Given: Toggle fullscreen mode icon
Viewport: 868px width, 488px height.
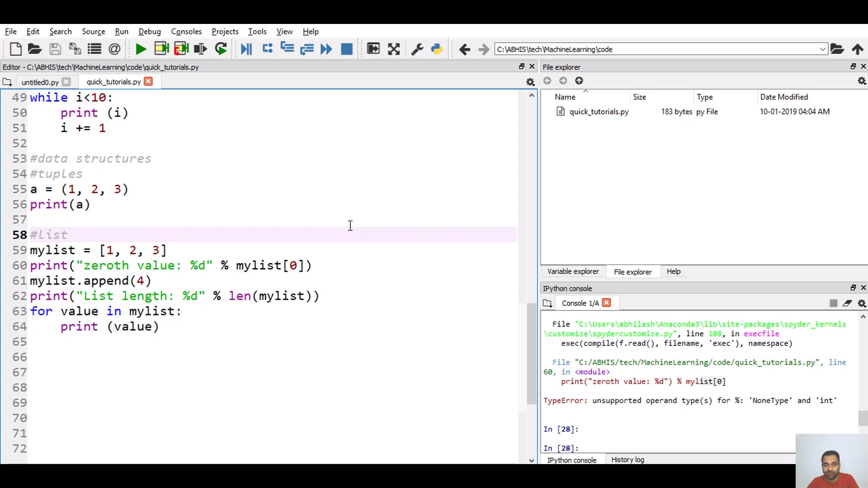Looking at the screenshot, I should pos(394,49).
